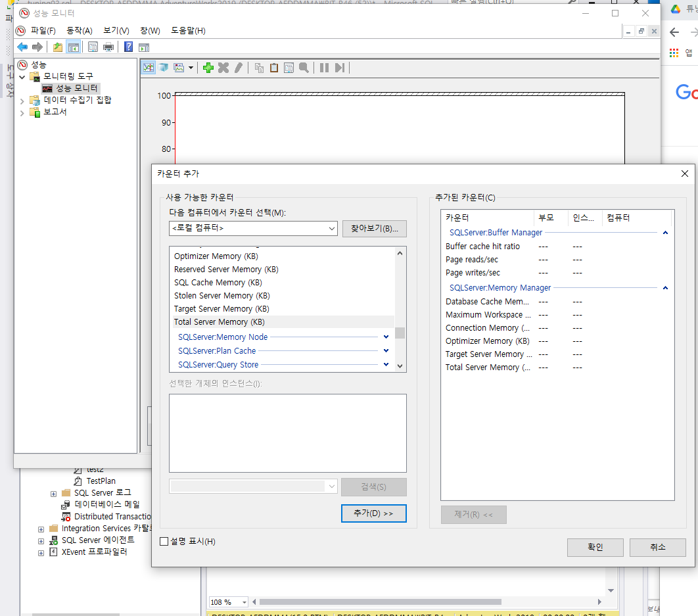This screenshot has height=616, width=698.
Task: Click the delete counter X icon
Action: pyautogui.click(x=223, y=68)
